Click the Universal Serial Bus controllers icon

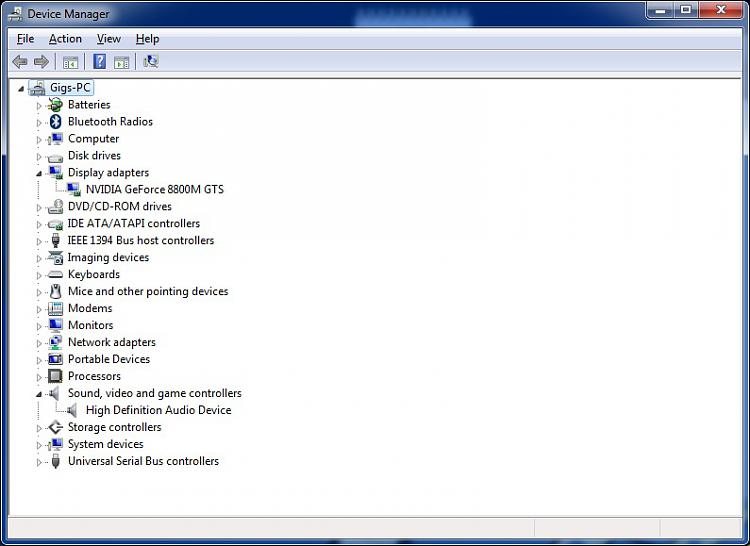(x=55, y=461)
